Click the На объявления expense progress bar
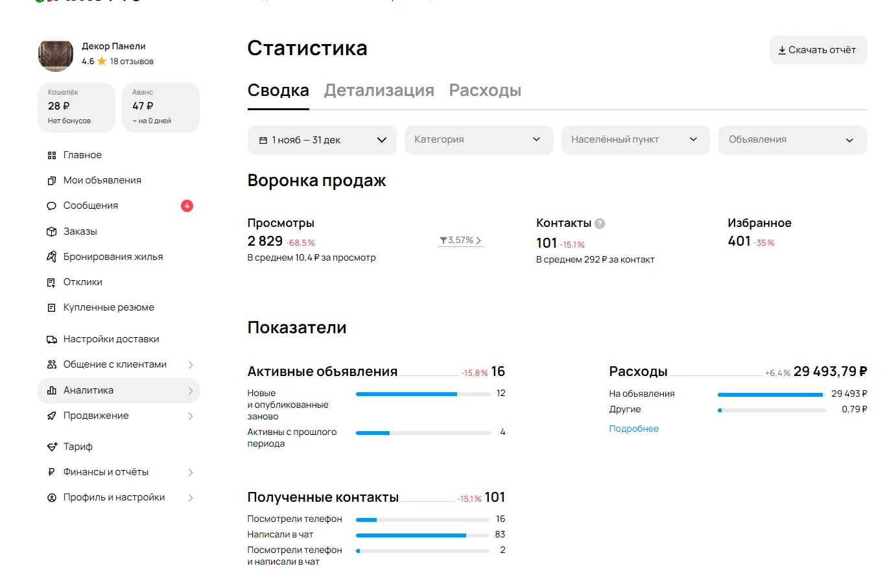This screenshot has width=885, height=588. [772, 394]
